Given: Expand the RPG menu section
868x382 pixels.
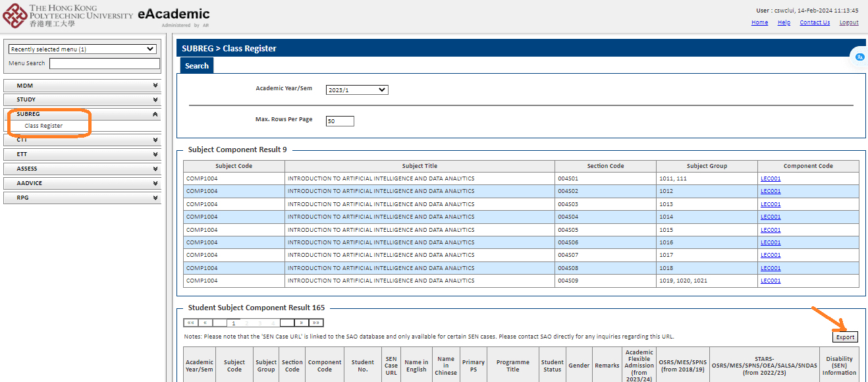Looking at the screenshot, I should pyautogui.click(x=82, y=198).
